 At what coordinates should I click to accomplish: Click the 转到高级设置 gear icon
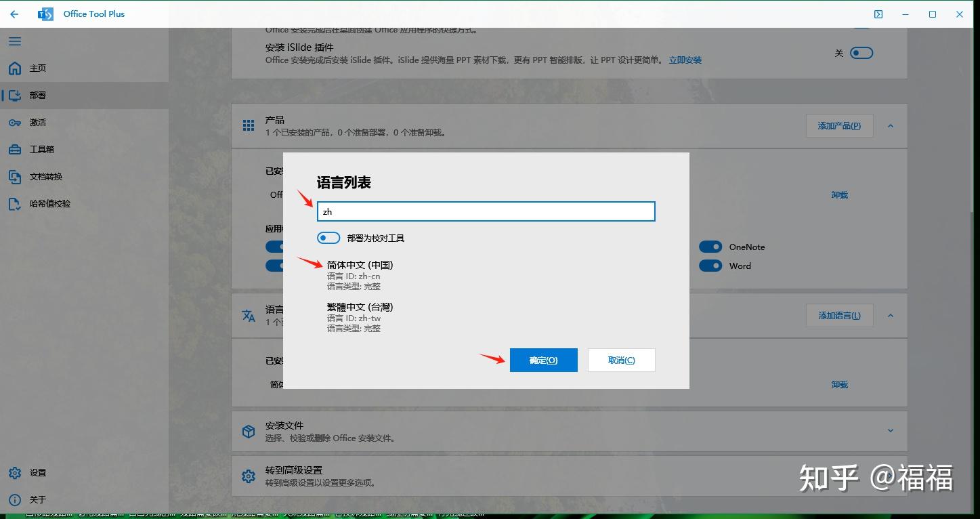pyautogui.click(x=249, y=476)
